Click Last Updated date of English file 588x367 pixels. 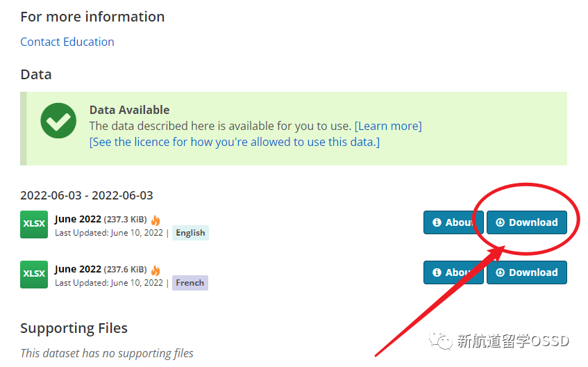click(x=109, y=233)
